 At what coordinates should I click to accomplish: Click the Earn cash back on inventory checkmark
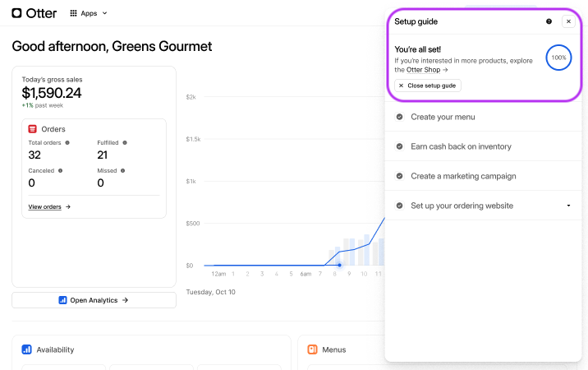coord(399,146)
